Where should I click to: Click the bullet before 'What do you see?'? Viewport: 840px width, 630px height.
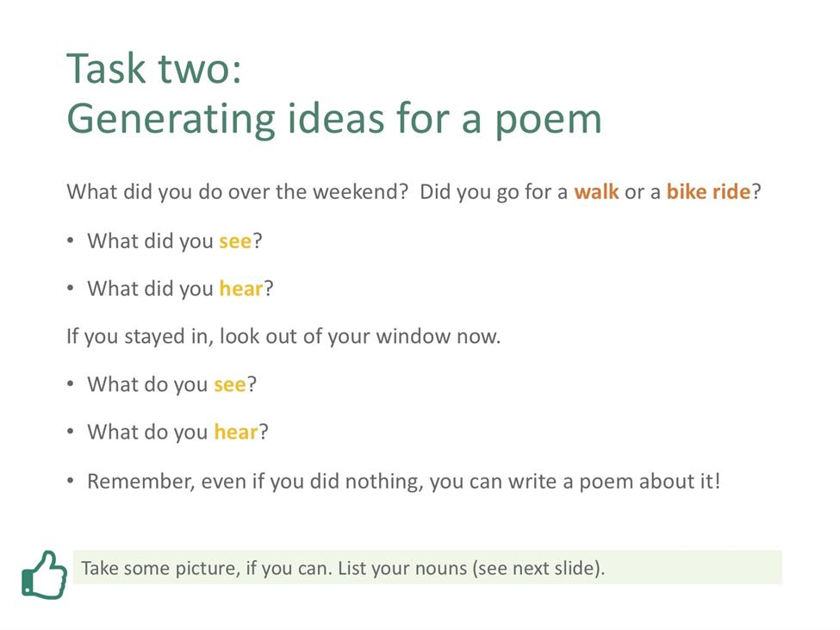[x=70, y=384]
